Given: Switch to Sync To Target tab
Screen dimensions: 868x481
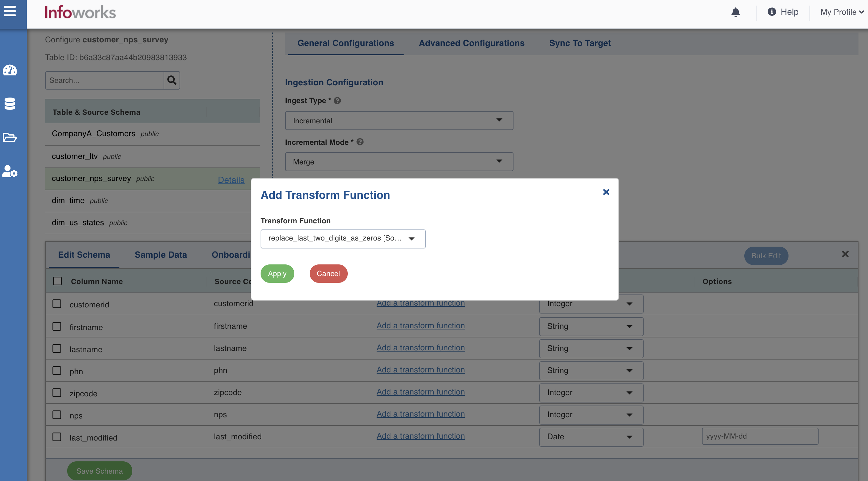Looking at the screenshot, I should [x=579, y=43].
